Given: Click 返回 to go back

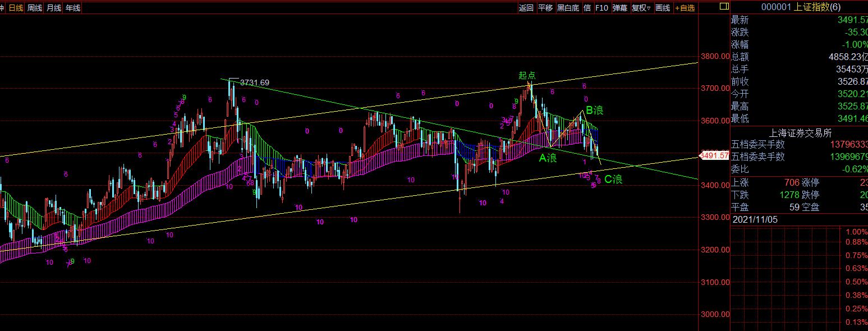Looking at the screenshot, I should (x=526, y=8).
